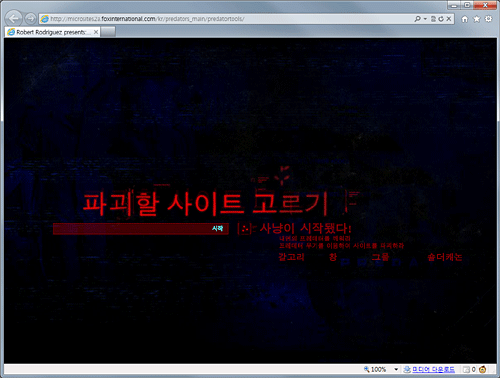Minimize the browser window
Screen dimensions: 500x378
click(454, 5)
